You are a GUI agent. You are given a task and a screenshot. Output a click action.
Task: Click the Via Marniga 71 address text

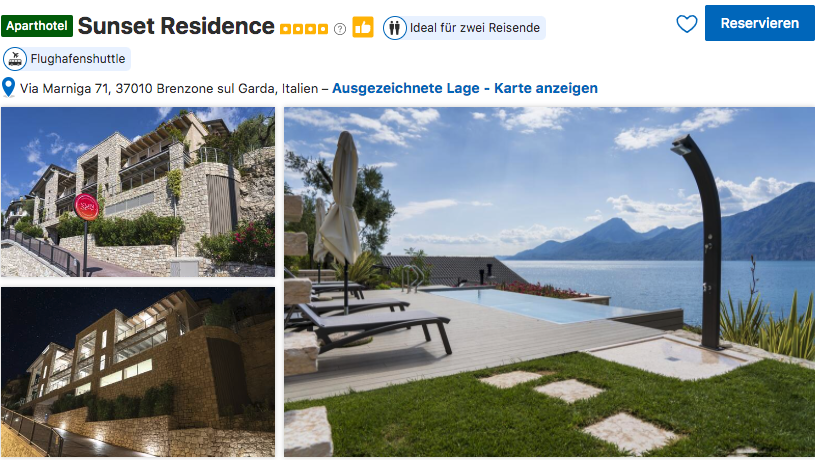point(169,89)
